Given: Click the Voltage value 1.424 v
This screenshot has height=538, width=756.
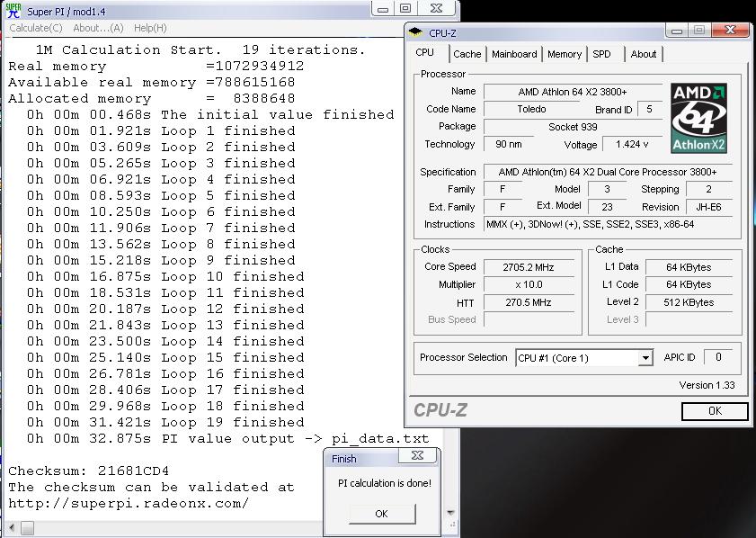Looking at the screenshot, I should click(632, 144).
